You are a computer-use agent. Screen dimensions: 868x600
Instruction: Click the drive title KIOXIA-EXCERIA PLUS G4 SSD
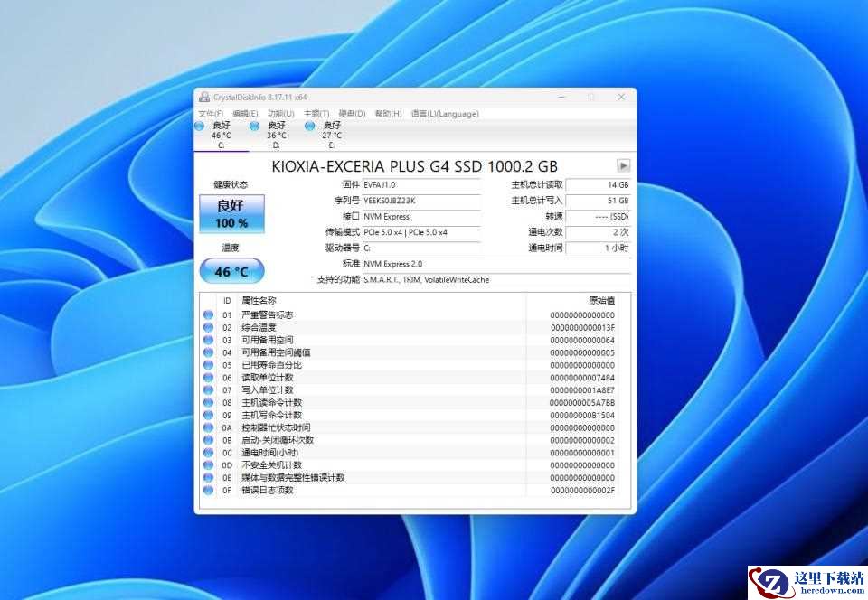point(415,166)
